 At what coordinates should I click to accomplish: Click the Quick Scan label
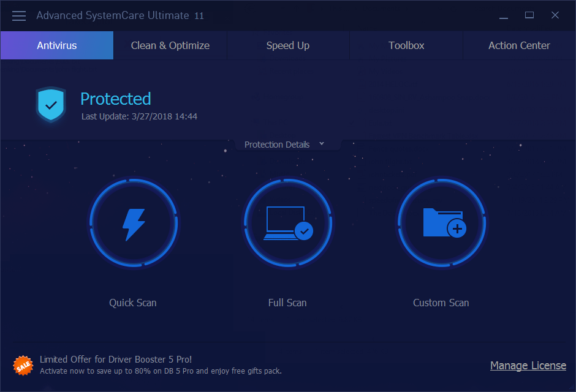133,303
